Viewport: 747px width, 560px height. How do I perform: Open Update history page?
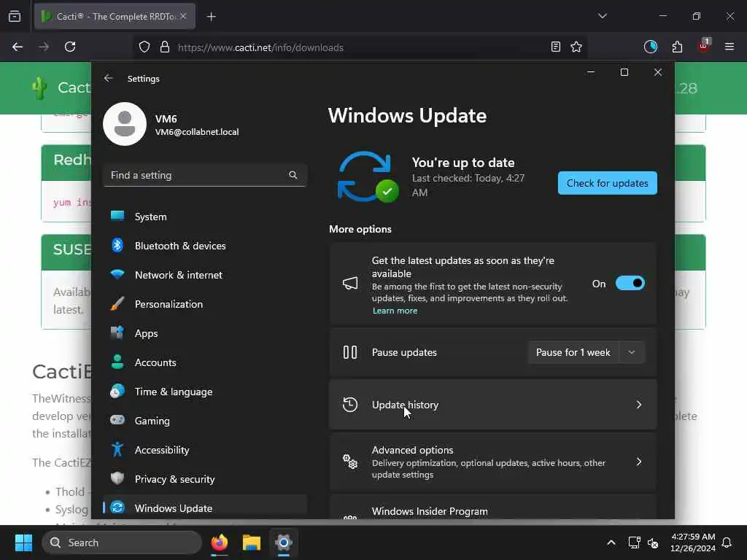(493, 405)
